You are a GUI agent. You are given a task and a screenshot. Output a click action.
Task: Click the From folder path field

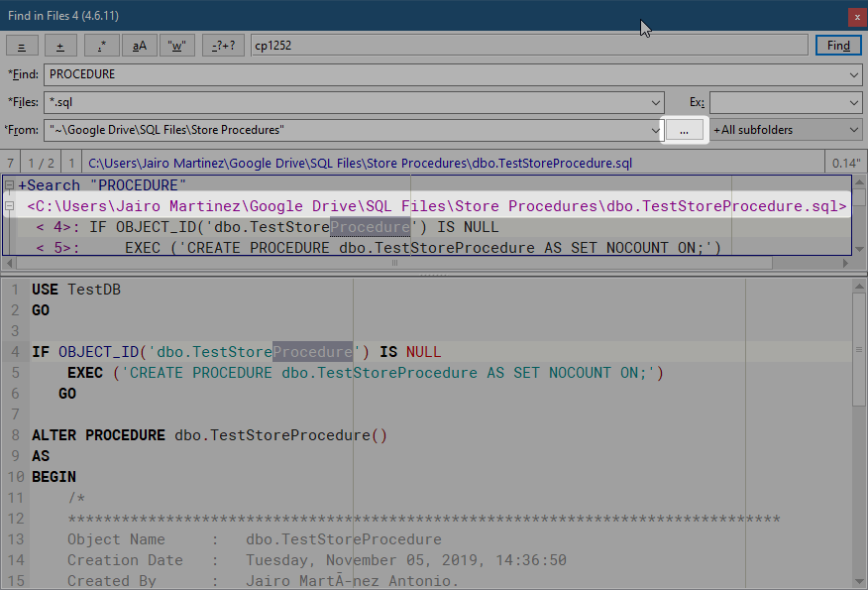[x=347, y=130]
